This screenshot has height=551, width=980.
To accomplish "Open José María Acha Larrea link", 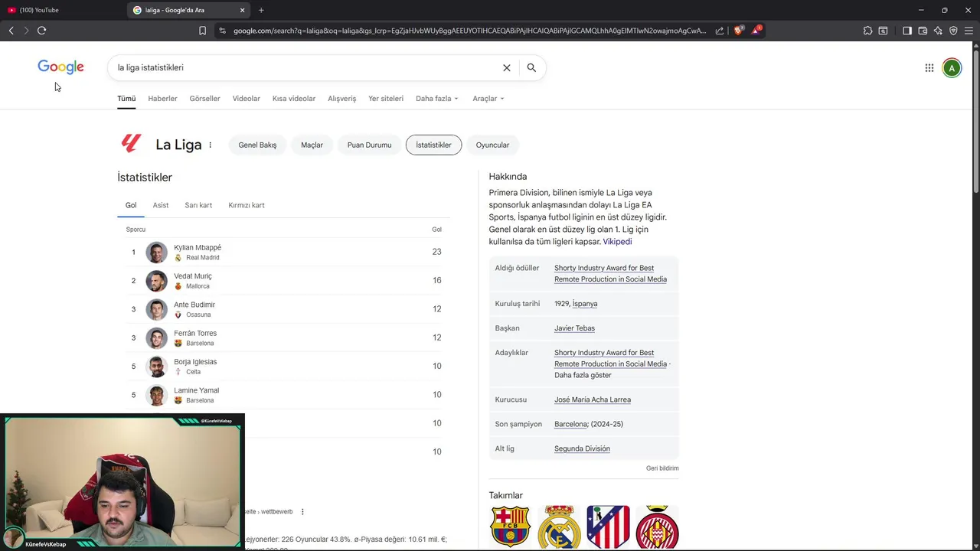I will 593,399.
